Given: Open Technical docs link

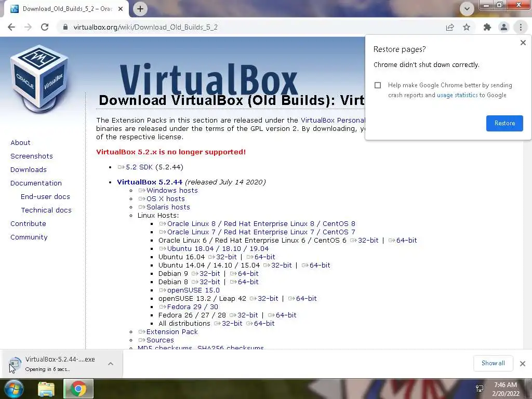Looking at the screenshot, I should pos(46,210).
